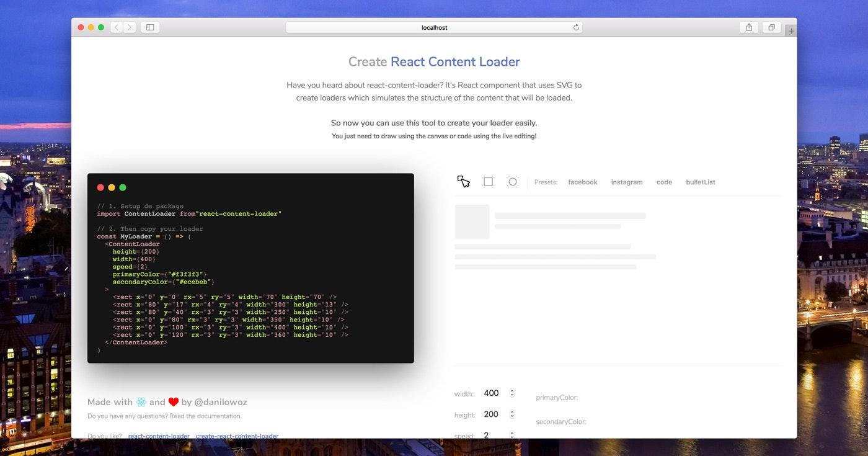This screenshot has width=868, height=456.
Task: Click the speed={2} code line
Action: [130, 267]
